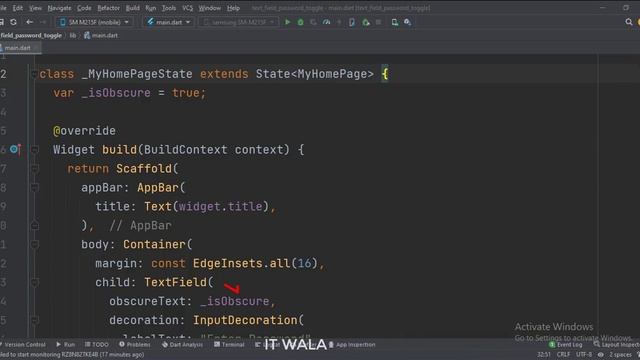Click the UTF-8 encoding indicator

[584, 355]
